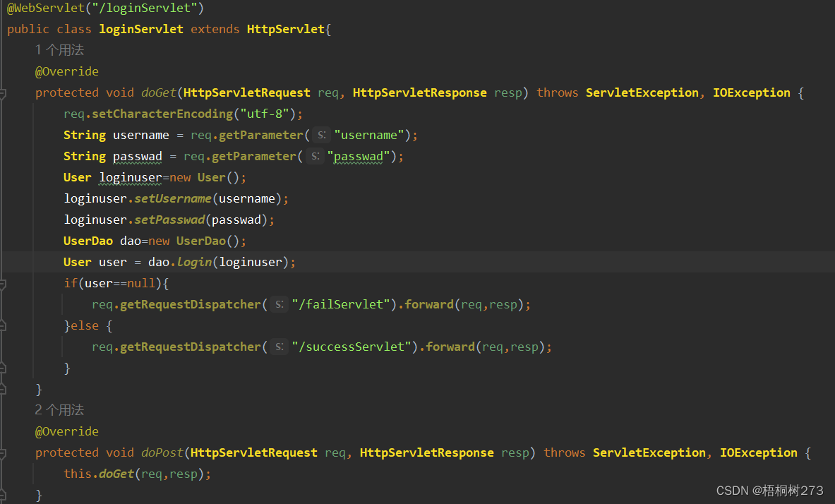Select the UserDao type name

(88, 240)
